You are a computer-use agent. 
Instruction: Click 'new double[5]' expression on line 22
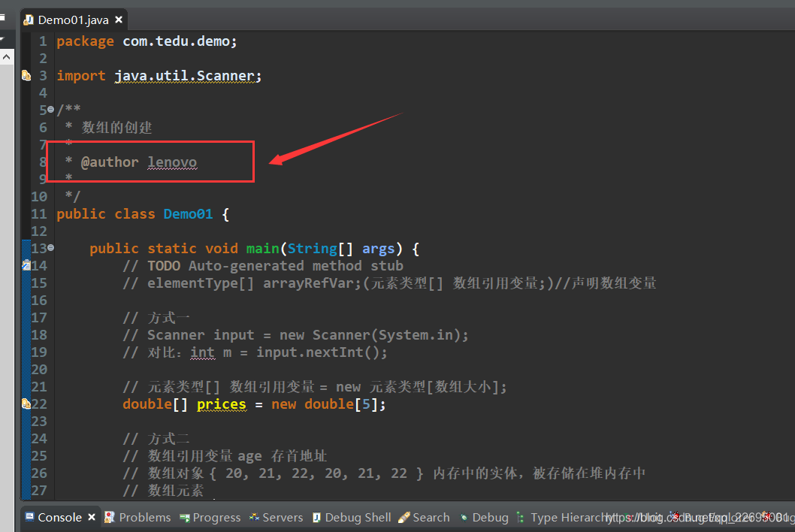pyautogui.click(x=325, y=404)
